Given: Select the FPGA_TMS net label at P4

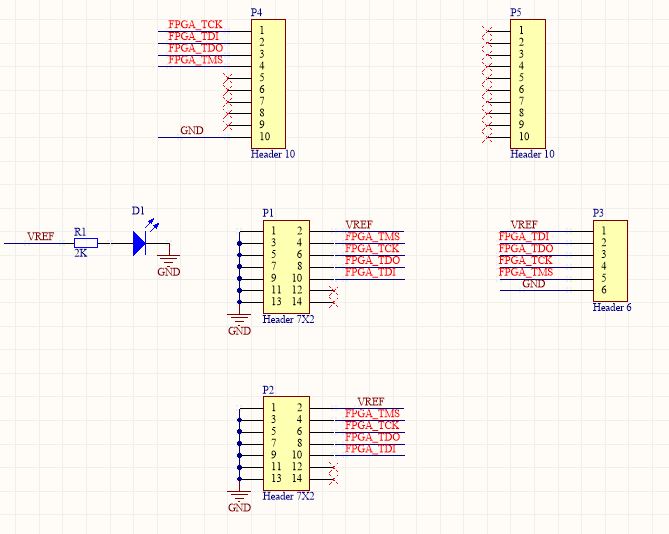Looking at the screenshot, I should (195, 60).
